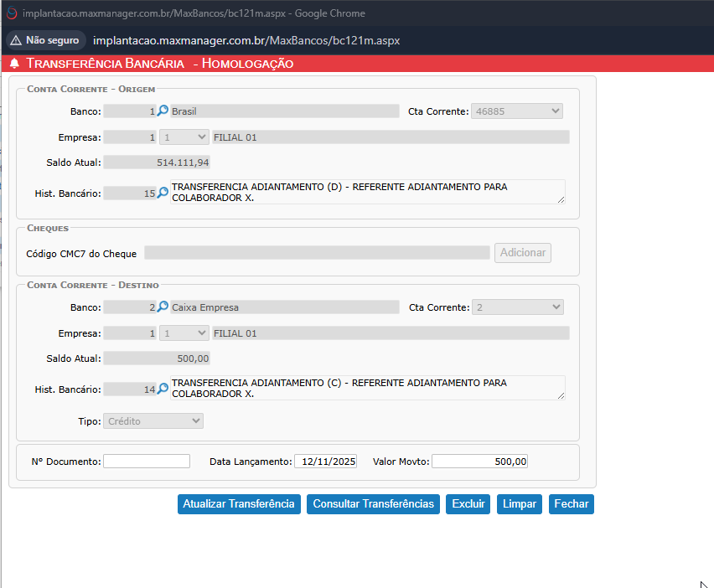Click the search magnifier beside origin Banco
Image resolution: width=714 pixels, height=588 pixels.
click(163, 111)
